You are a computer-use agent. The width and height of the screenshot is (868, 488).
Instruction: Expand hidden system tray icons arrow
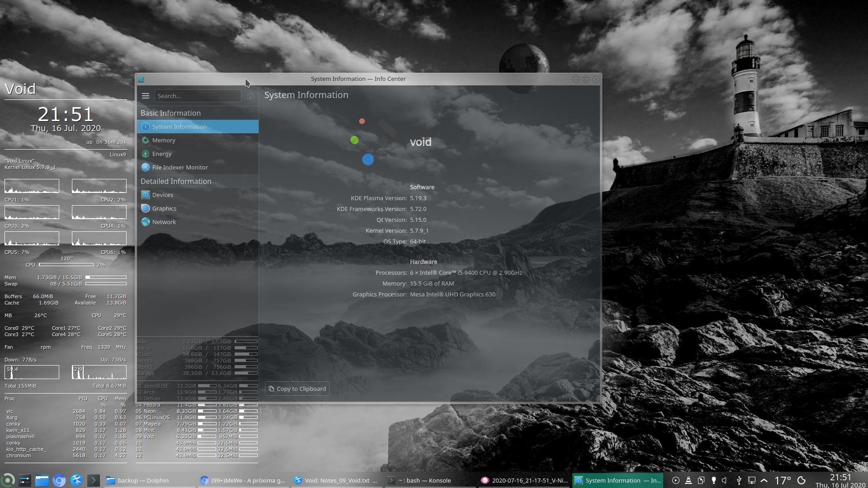tap(764, 480)
